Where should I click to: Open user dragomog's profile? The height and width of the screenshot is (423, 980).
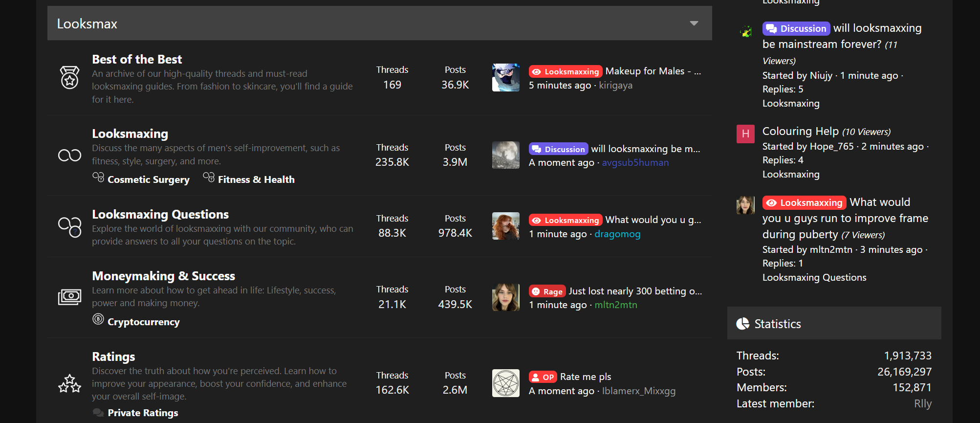tap(617, 234)
